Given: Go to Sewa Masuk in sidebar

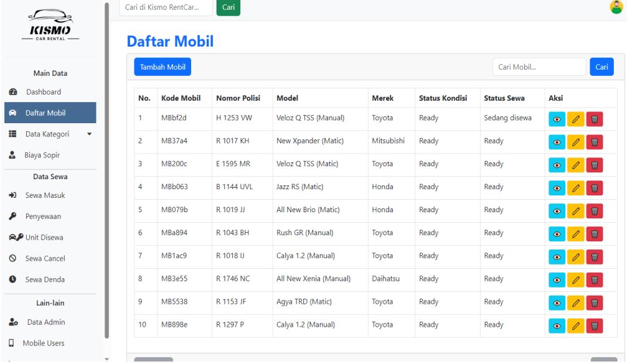Looking at the screenshot, I should tap(44, 195).
